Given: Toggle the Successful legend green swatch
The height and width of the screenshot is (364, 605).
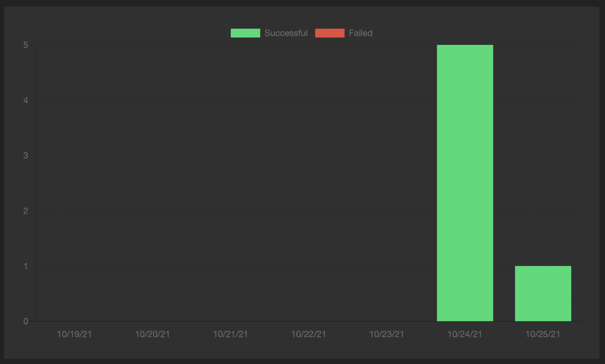Looking at the screenshot, I should click(x=245, y=33).
